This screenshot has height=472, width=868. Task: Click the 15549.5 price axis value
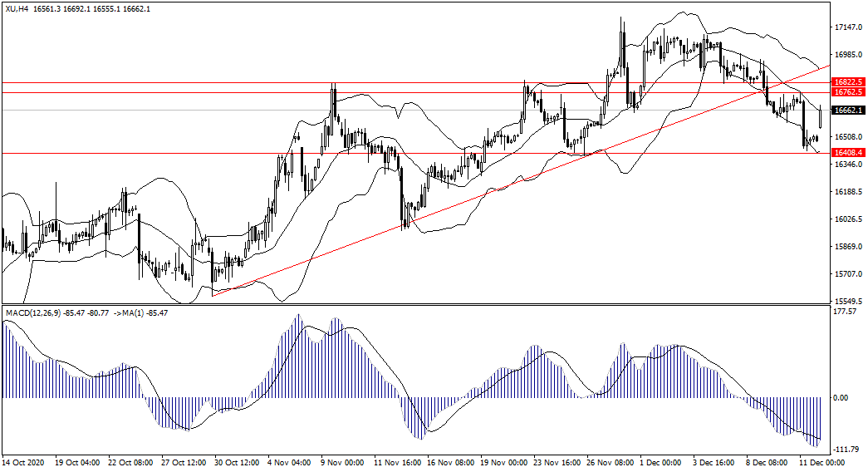point(847,301)
